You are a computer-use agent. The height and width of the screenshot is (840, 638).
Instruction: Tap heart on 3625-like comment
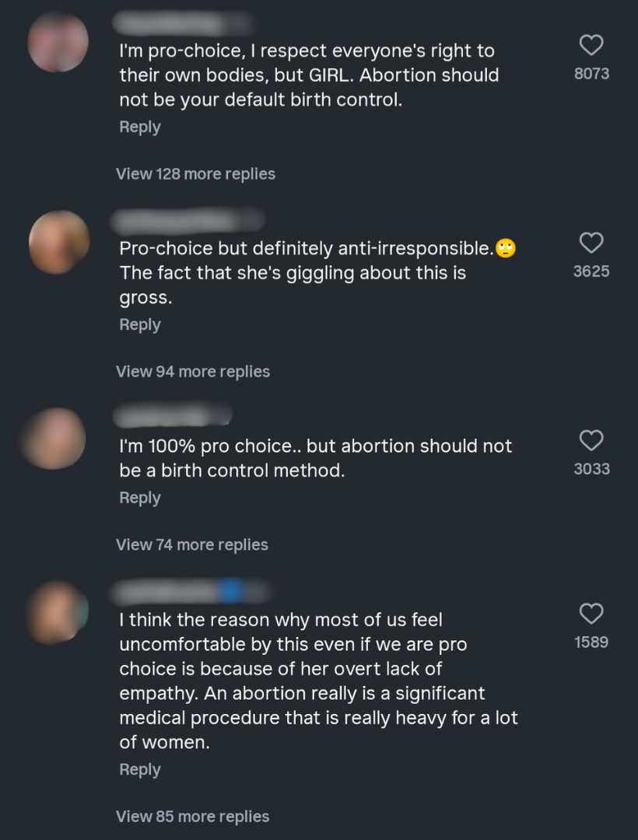[x=591, y=243]
